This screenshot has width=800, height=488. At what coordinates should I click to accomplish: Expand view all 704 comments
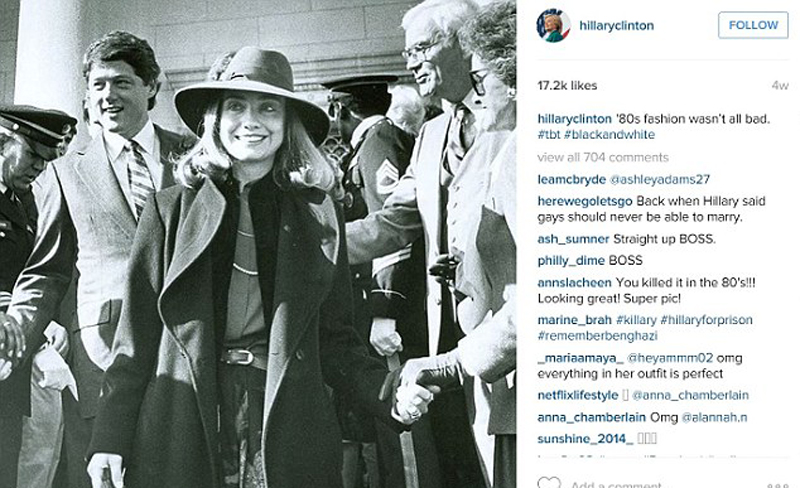(603, 157)
